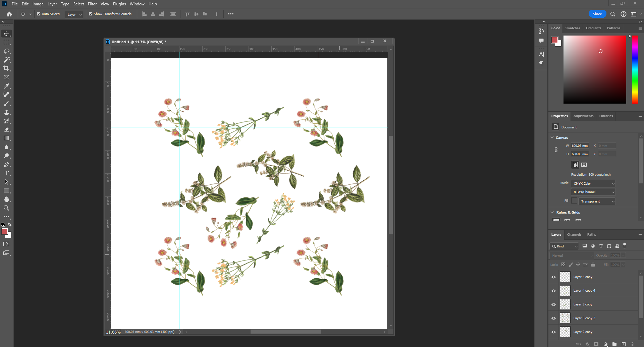Swap foreground and background colors
644x347 pixels.
pyautogui.click(x=10, y=225)
